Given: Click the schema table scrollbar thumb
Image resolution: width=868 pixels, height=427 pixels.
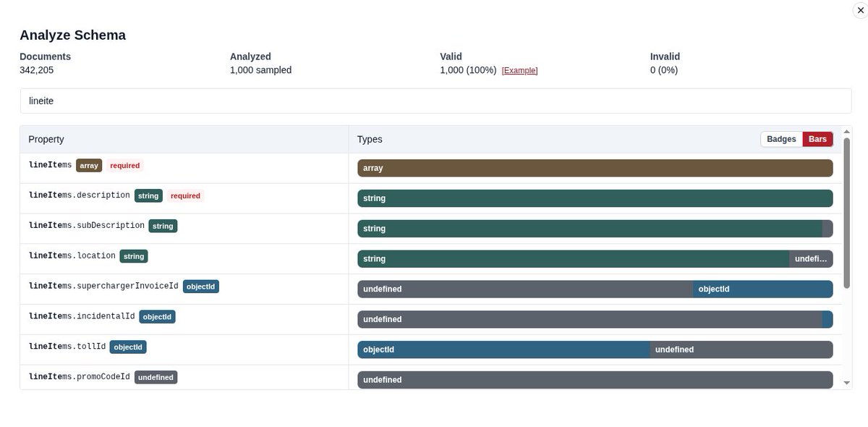Looking at the screenshot, I should coord(847,211).
